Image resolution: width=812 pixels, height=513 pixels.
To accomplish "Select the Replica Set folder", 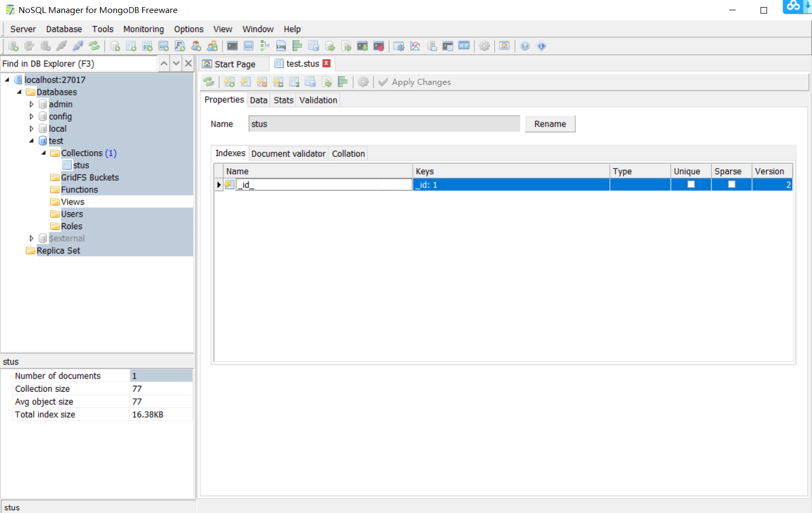I will (x=58, y=250).
